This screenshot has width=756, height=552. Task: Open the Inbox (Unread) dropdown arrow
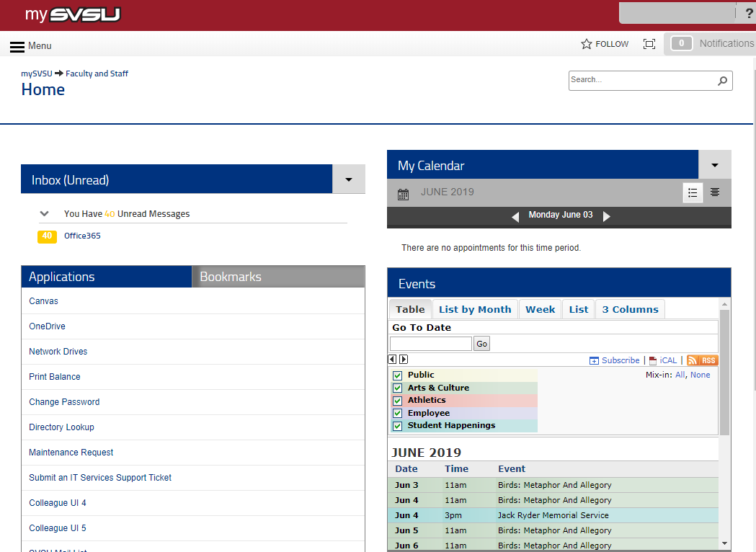(349, 179)
